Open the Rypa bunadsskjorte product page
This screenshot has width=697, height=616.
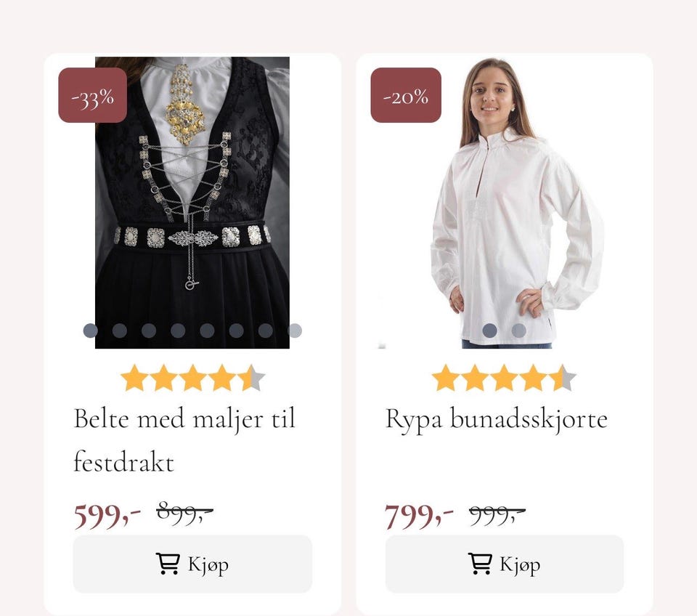[497, 419]
